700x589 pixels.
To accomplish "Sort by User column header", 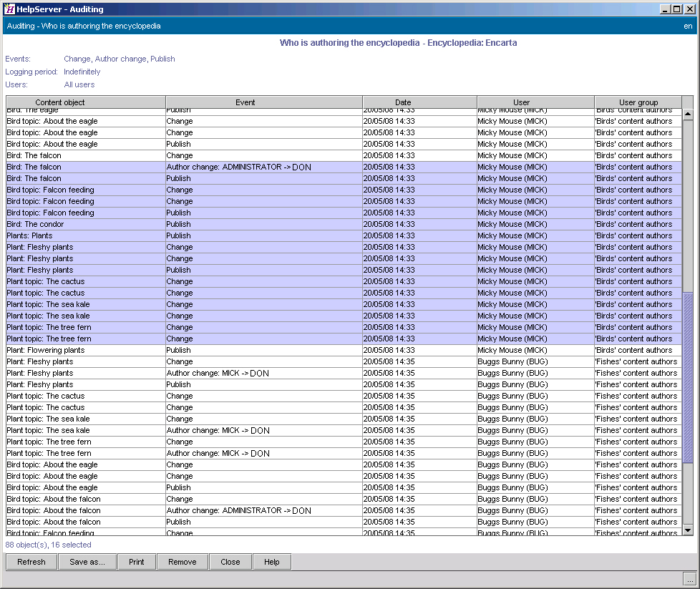I will pos(535,102).
